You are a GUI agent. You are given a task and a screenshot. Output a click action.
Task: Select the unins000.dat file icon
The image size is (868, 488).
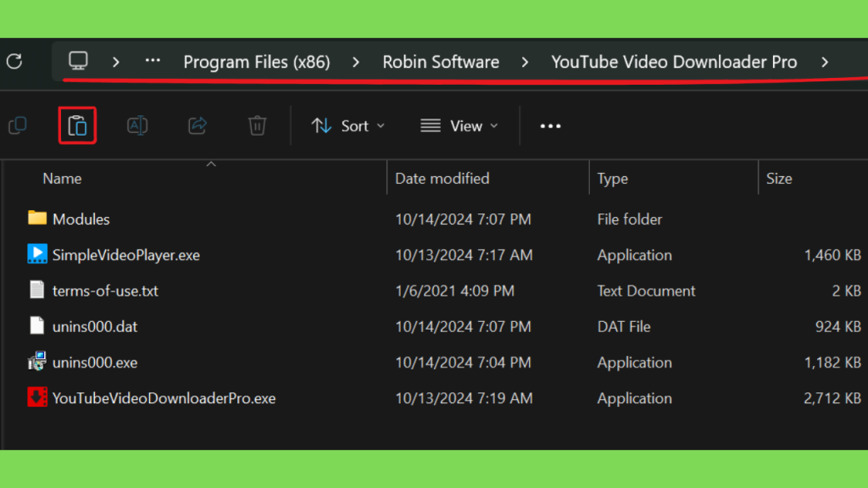37,325
